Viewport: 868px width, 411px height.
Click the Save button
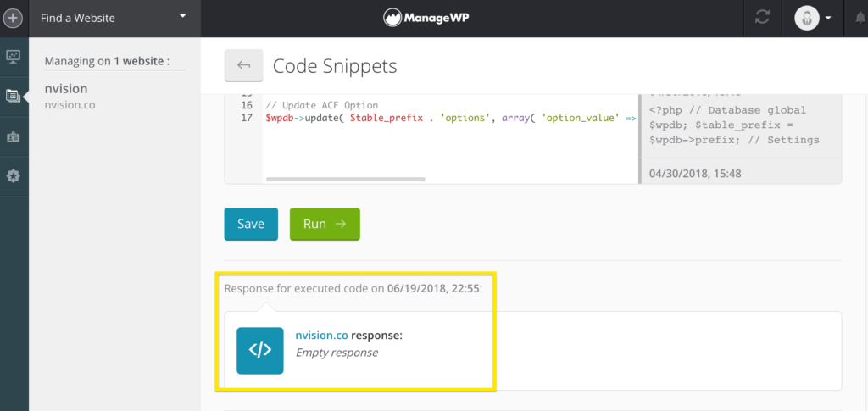[x=251, y=224]
